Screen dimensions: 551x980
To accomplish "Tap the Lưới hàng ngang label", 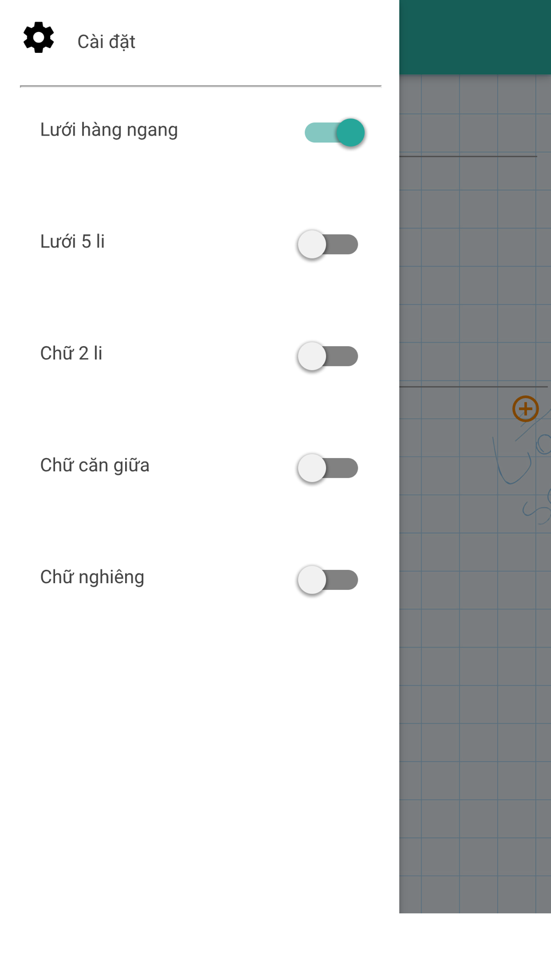I will (x=109, y=130).
